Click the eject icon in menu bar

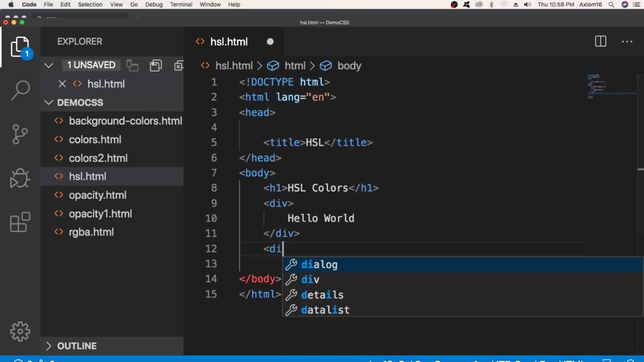[x=516, y=5]
